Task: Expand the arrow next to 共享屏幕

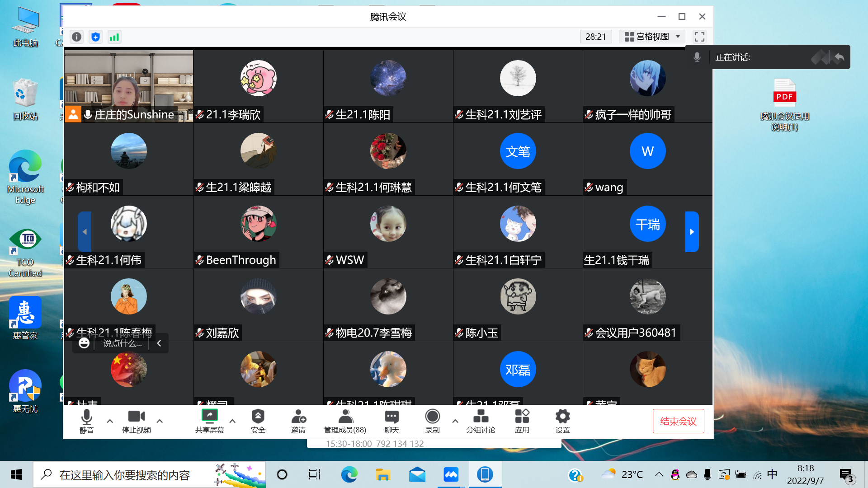Action: pos(232,421)
